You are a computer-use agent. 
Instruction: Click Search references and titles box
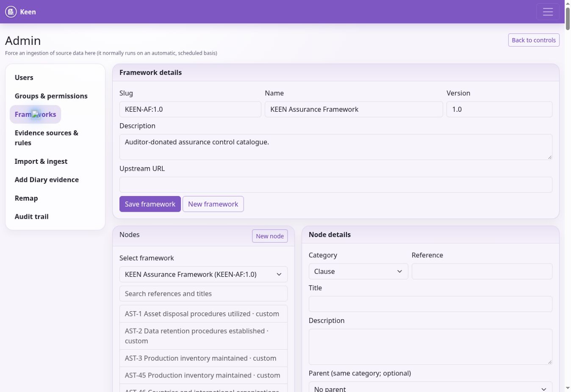203,294
